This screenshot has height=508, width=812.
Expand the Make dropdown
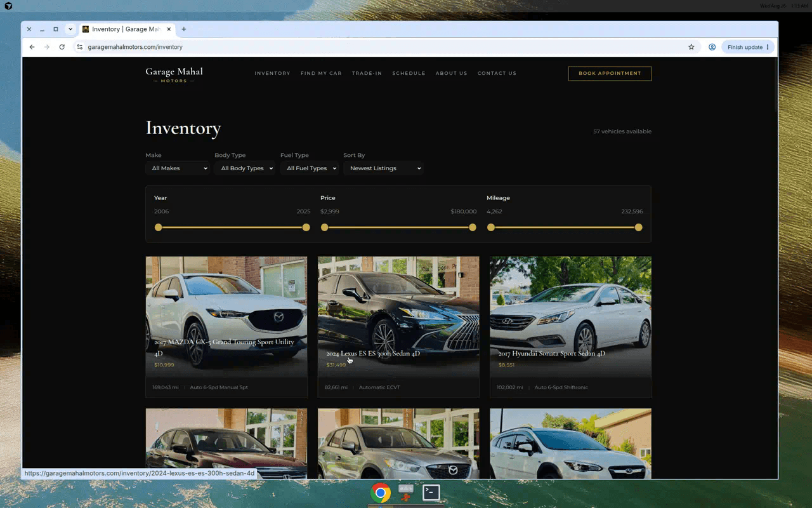178,168
